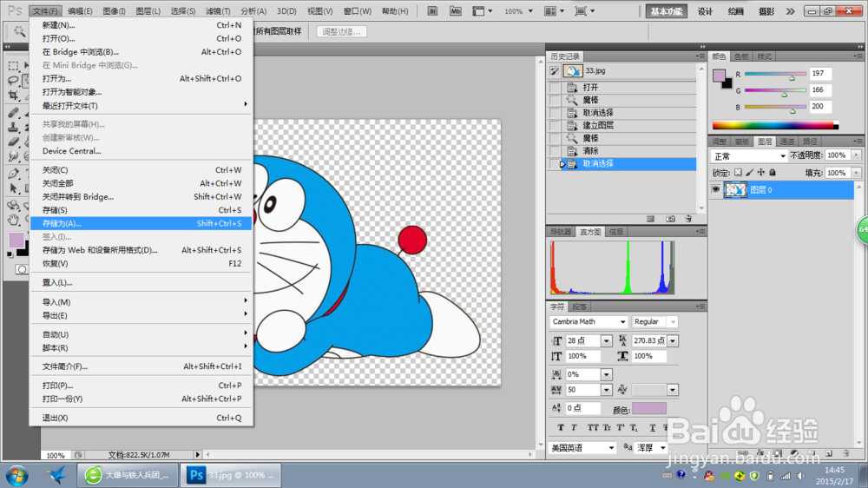
Task: Add layer mask icon in Layers panel
Action: (x=777, y=453)
